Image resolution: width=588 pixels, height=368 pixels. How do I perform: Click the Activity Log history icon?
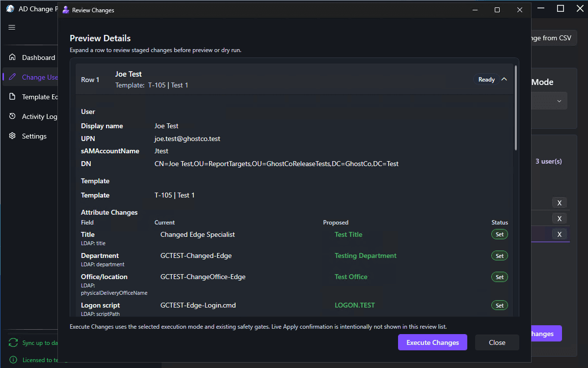12,116
